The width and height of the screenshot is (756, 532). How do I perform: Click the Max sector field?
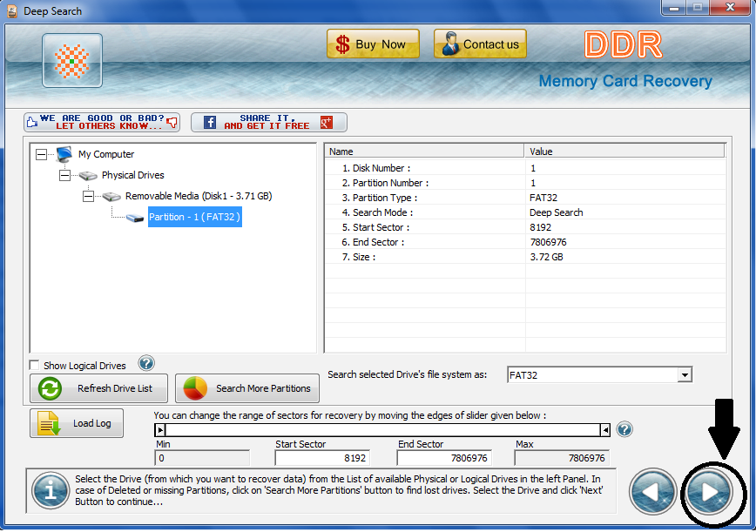562,458
